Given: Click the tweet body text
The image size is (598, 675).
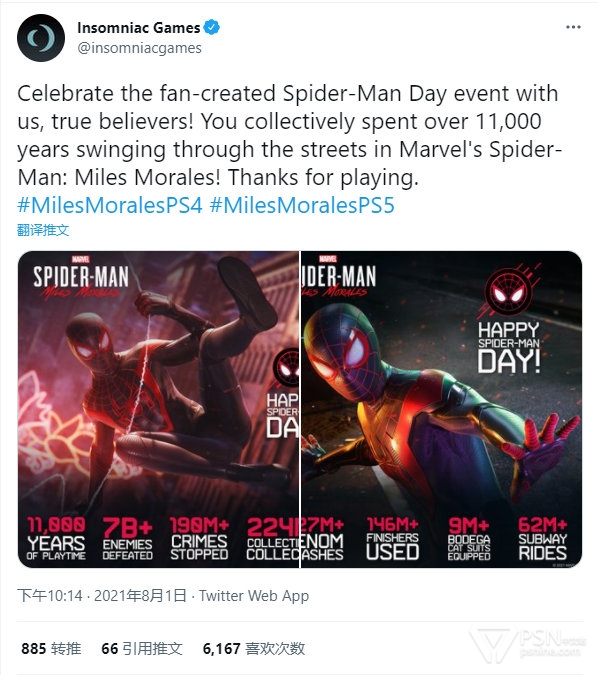Looking at the screenshot, I should [x=289, y=136].
